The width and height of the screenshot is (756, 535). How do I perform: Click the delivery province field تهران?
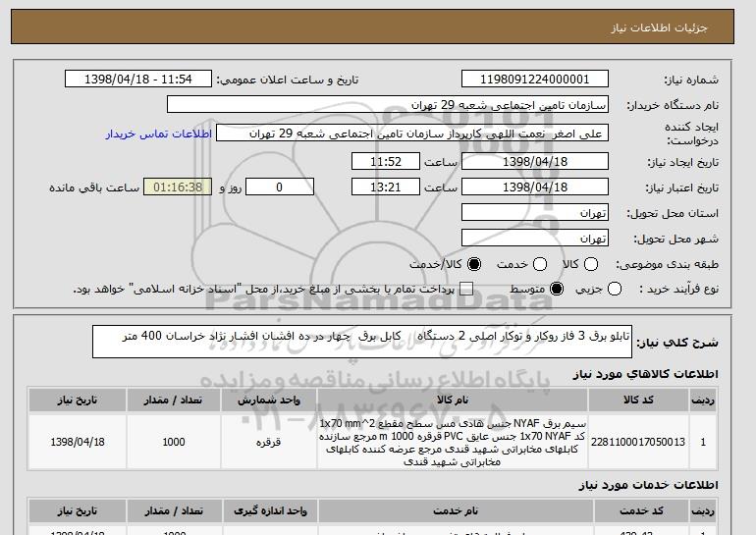coord(535,213)
